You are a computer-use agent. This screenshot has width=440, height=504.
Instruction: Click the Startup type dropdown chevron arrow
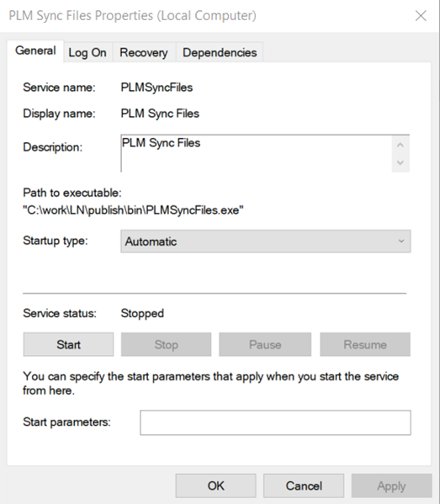click(x=400, y=241)
